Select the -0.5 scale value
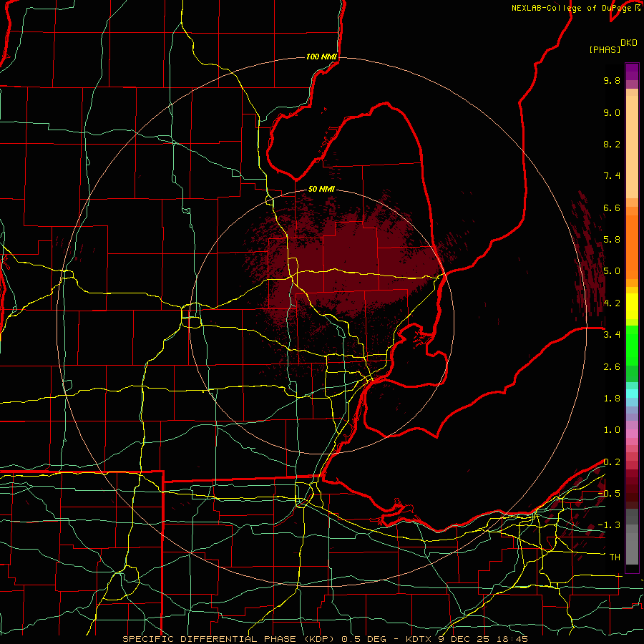 tap(609, 494)
